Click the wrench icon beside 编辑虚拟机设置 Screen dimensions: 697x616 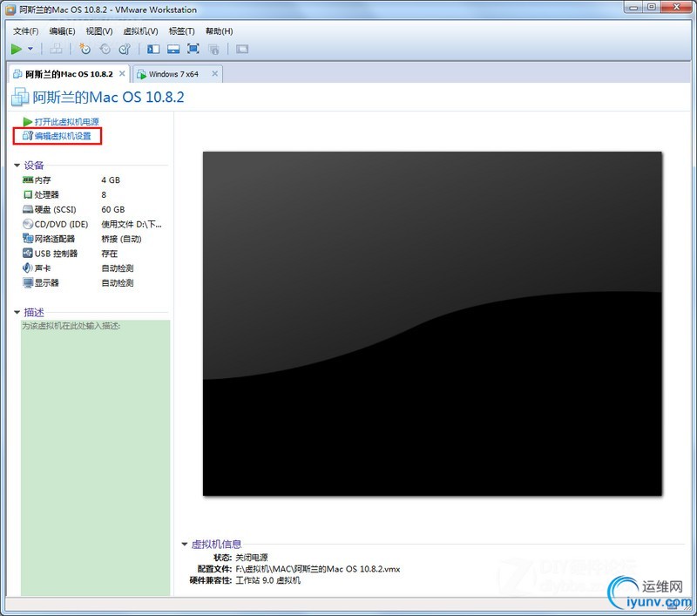(x=28, y=136)
